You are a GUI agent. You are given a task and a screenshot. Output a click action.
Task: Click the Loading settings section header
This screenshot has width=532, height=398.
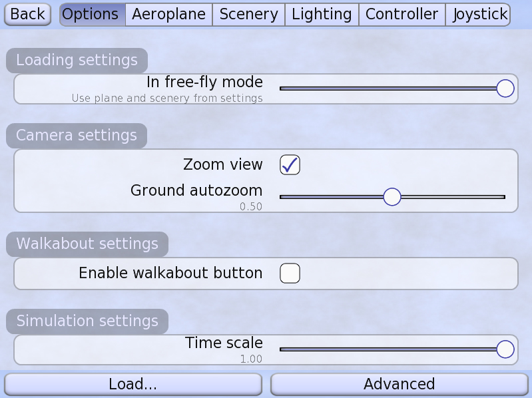pyautogui.click(x=77, y=61)
